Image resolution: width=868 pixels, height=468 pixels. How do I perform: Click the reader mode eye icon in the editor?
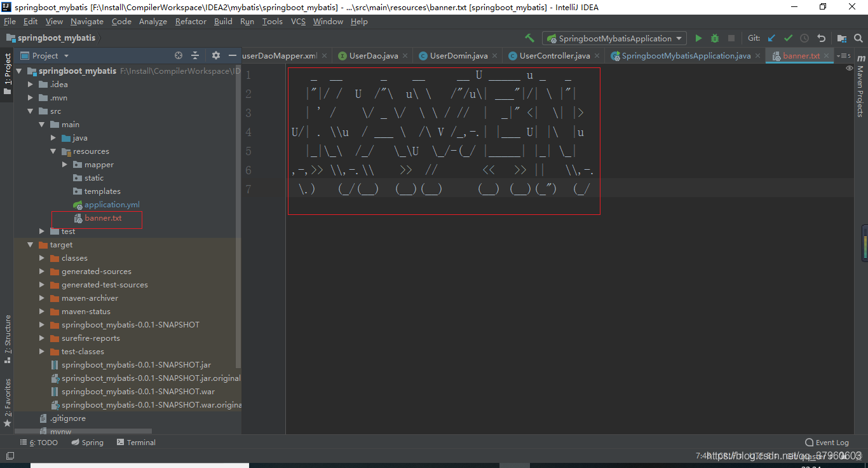coord(850,68)
